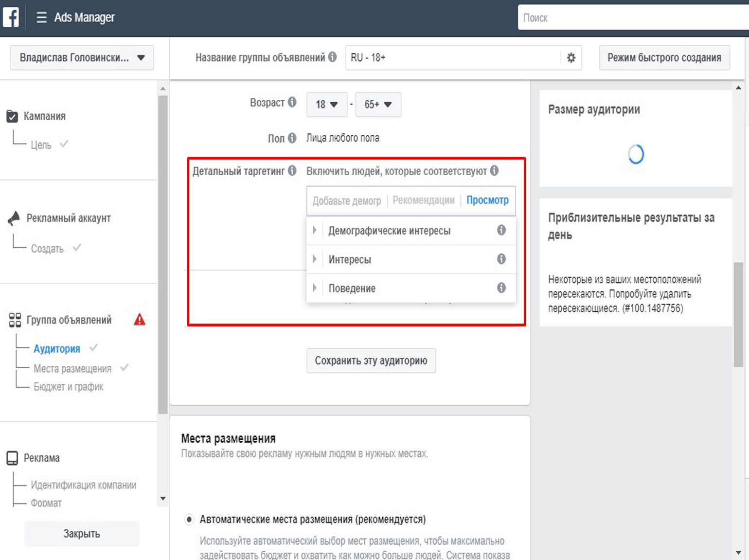Open the minimum age 18 dropdown
The width and height of the screenshot is (749, 560).
pyautogui.click(x=326, y=105)
